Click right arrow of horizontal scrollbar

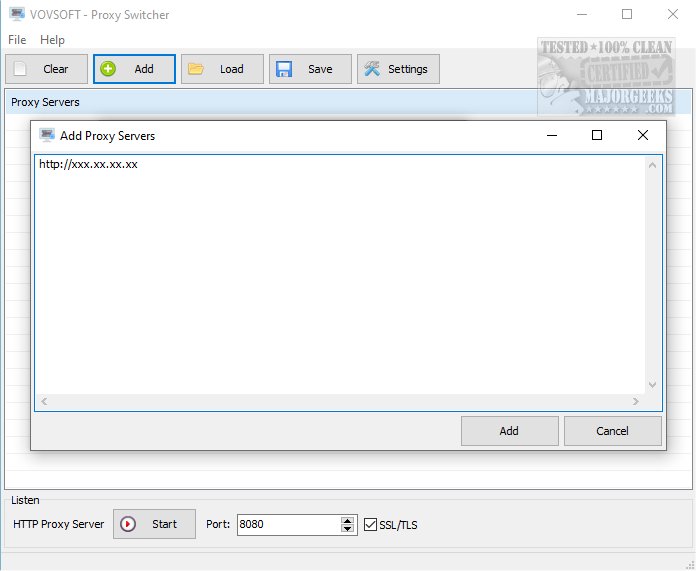(x=636, y=401)
